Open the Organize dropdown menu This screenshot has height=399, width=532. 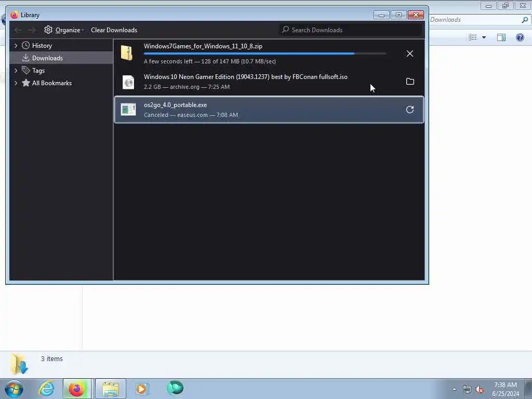64,30
